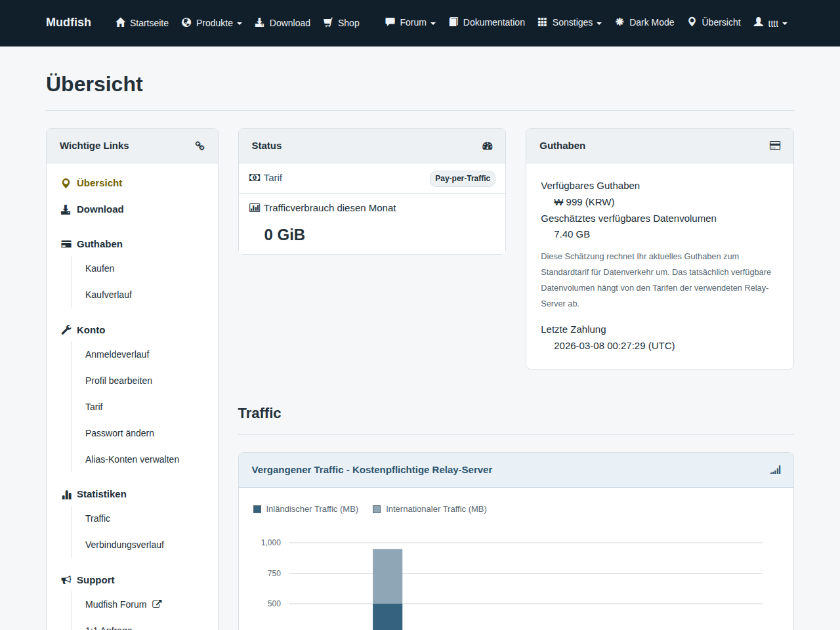Click the dark blue Inländischer legend swatch
The image size is (840, 630).
257,509
